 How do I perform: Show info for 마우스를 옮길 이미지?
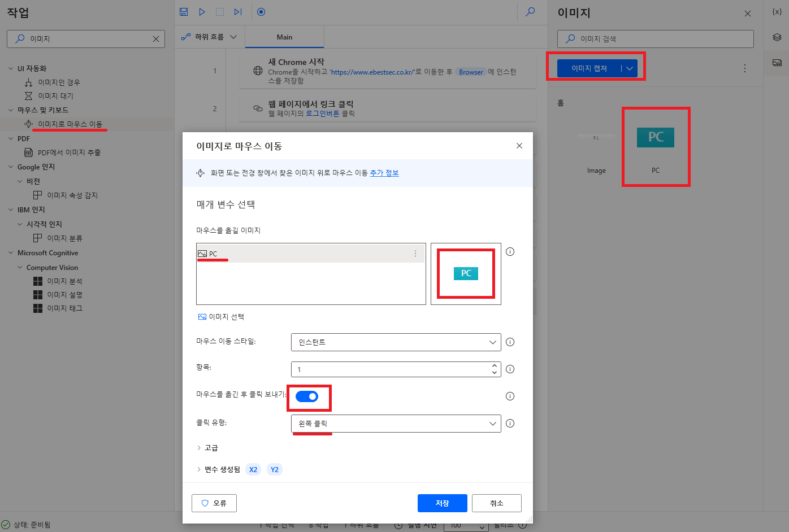tap(510, 252)
